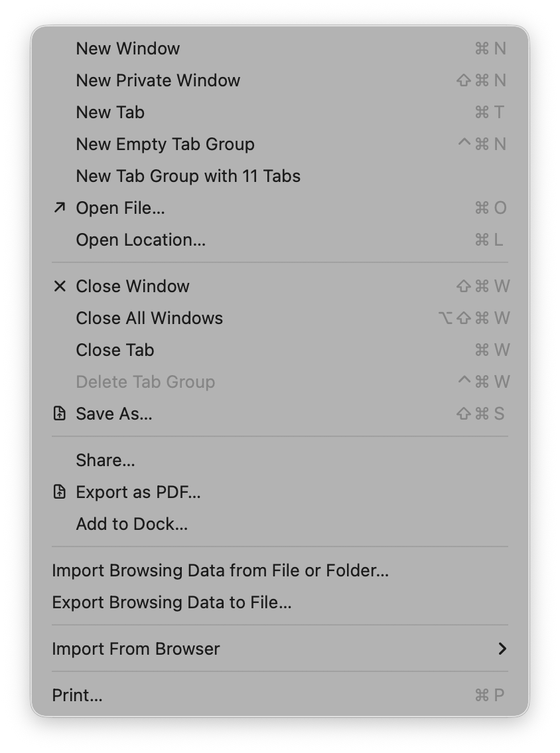Open a New Private Window
This screenshot has width=560, height=753.
[158, 80]
